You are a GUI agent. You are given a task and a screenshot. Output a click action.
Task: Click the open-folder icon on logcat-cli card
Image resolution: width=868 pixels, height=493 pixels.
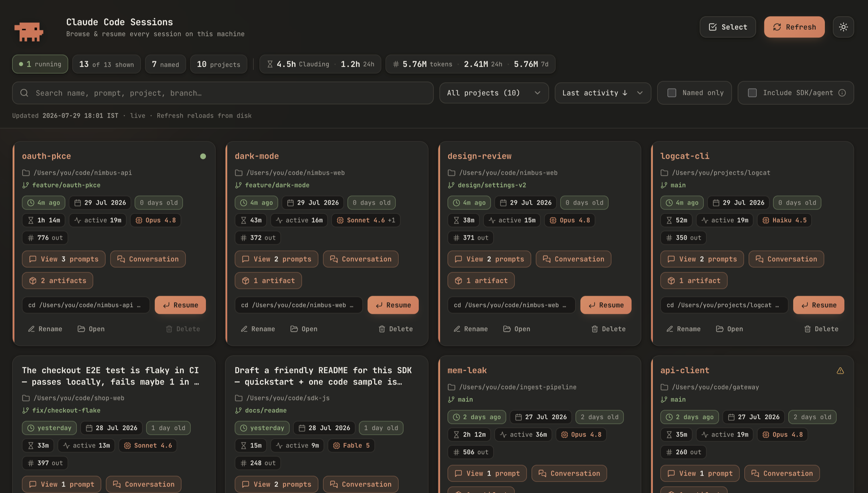[720, 329]
